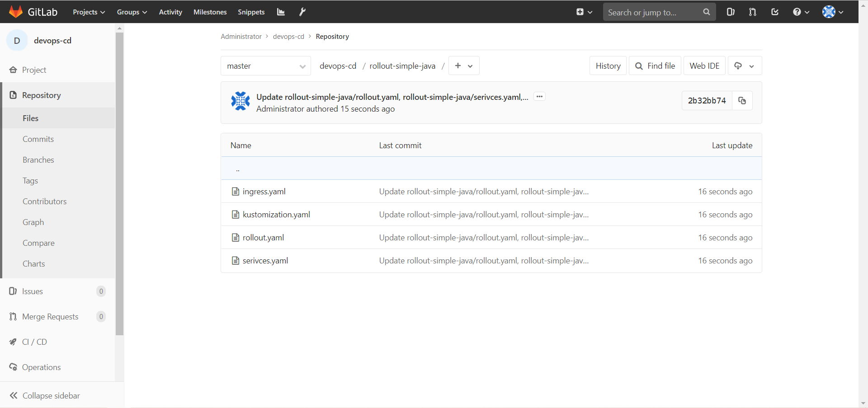Viewport: 868px width, 408px height.
Task: Click the sidebar vertical scrollbar
Action: [120, 183]
